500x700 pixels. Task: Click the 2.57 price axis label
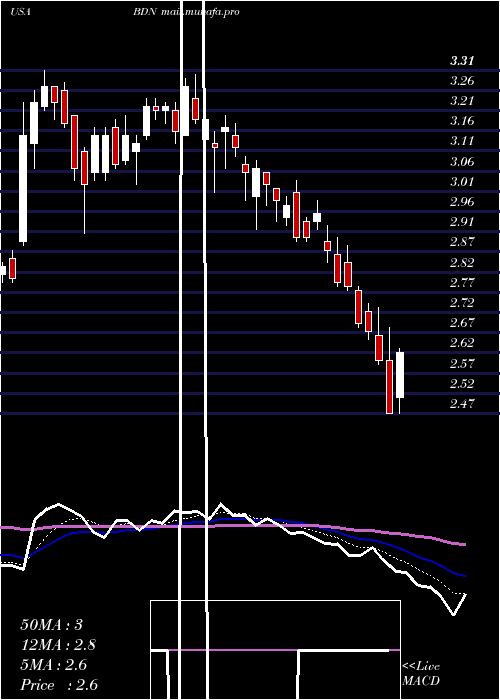[x=462, y=364]
